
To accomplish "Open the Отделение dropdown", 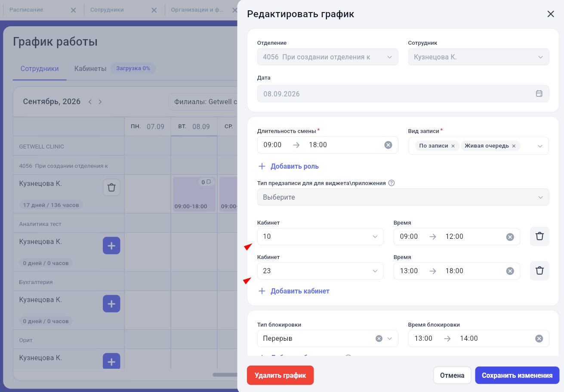I will click(x=327, y=57).
